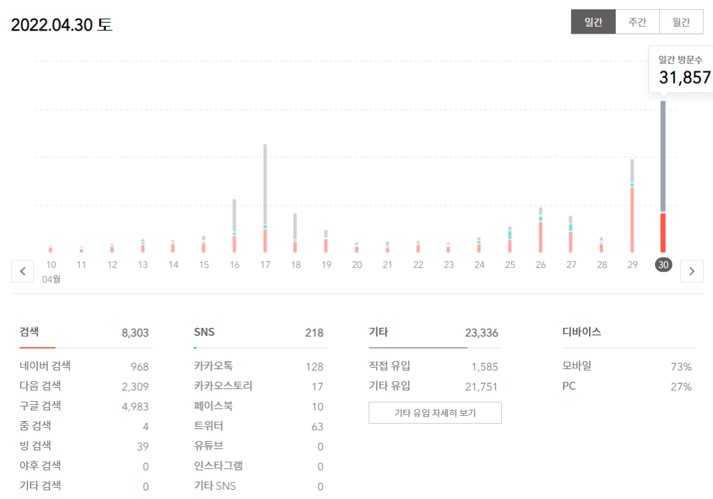Switch to the 주간 weekly tab

[x=637, y=22]
